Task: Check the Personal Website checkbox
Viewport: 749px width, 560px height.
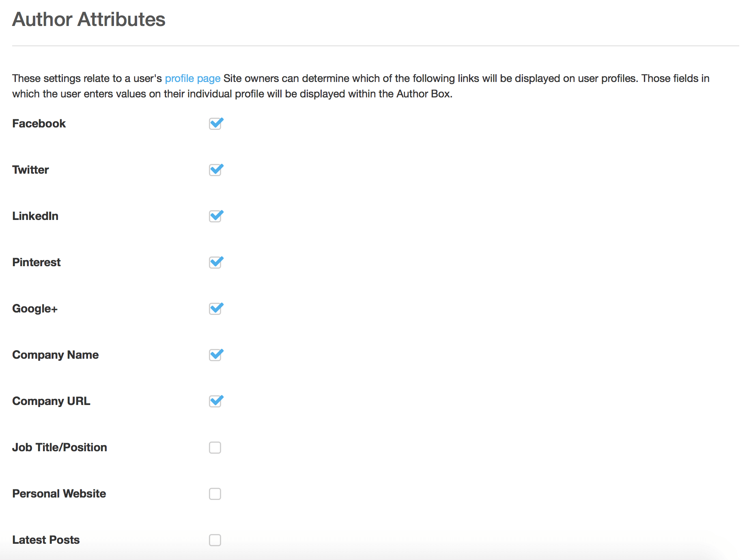Action: pyautogui.click(x=216, y=493)
